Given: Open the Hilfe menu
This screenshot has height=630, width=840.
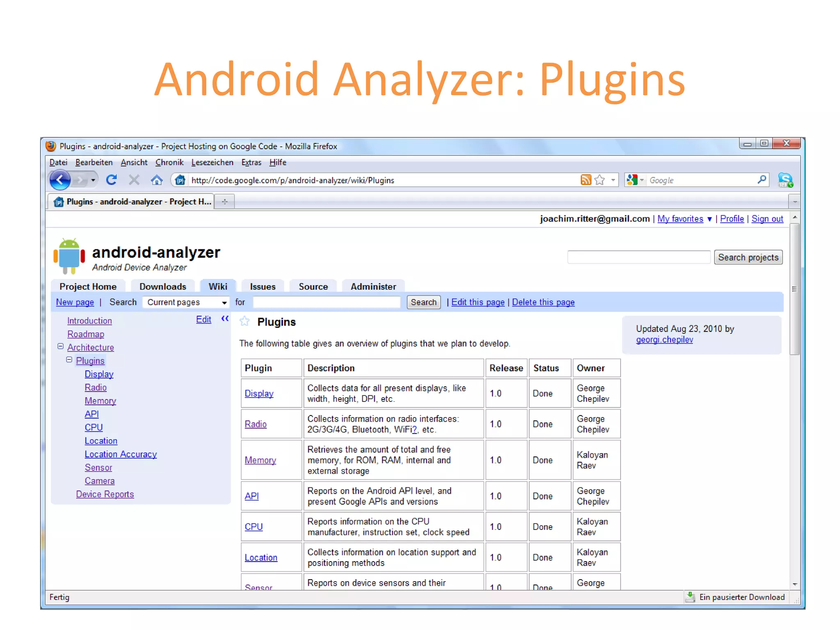Looking at the screenshot, I should [x=278, y=162].
